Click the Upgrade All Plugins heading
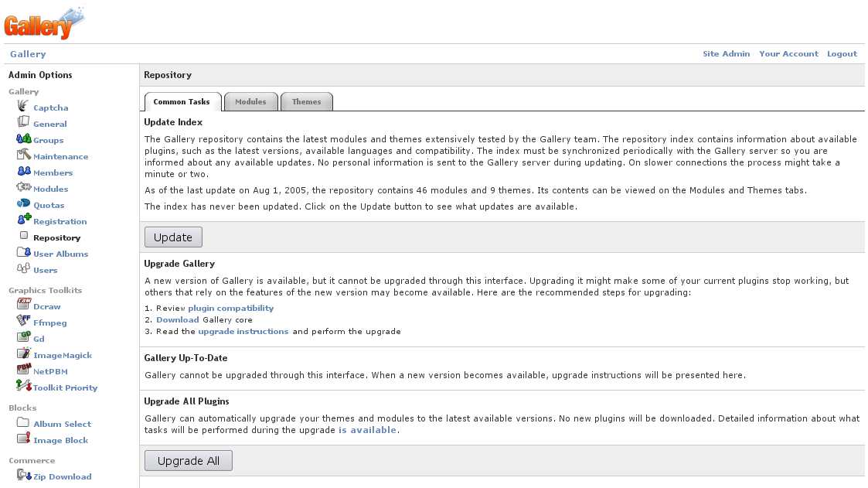Screen dimensions: 868x488 pos(186,401)
